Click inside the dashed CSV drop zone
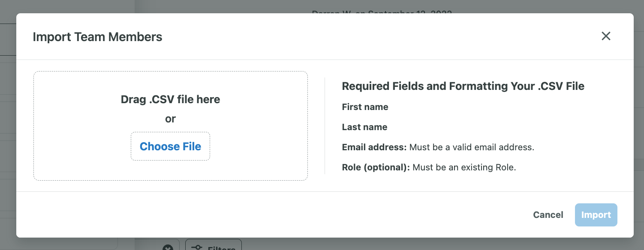644x250 pixels. 171,126
